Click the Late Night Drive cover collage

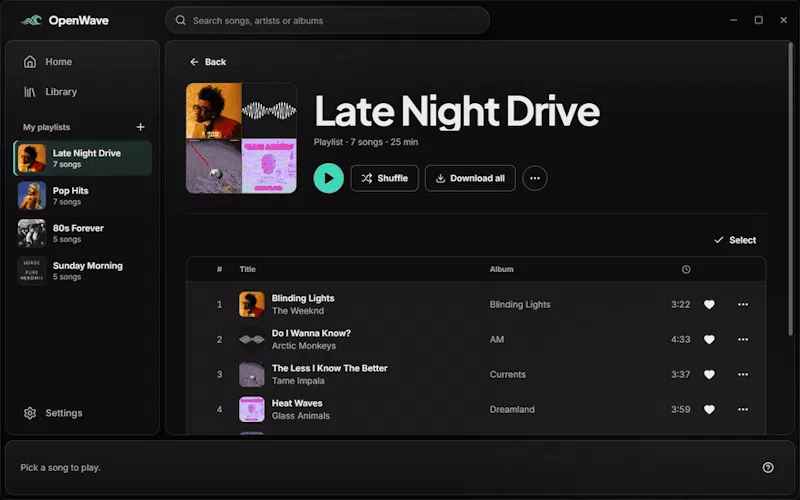click(241, 138)
